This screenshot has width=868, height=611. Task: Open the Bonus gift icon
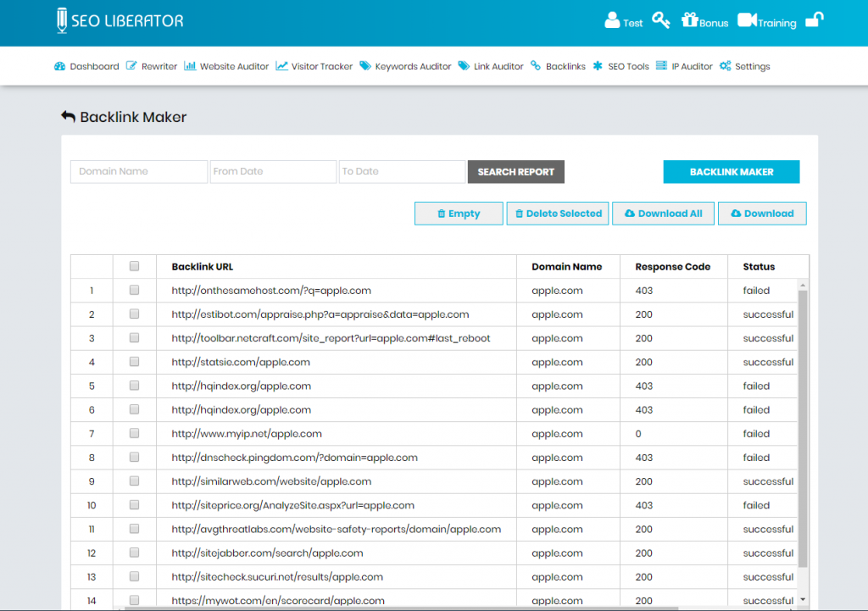pos(689,20)
